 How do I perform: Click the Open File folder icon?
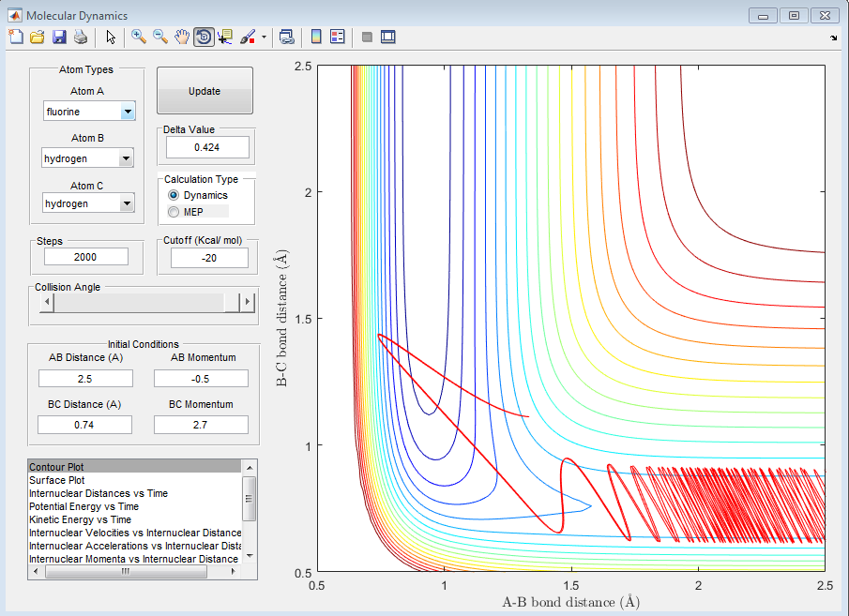coord(37,37)
